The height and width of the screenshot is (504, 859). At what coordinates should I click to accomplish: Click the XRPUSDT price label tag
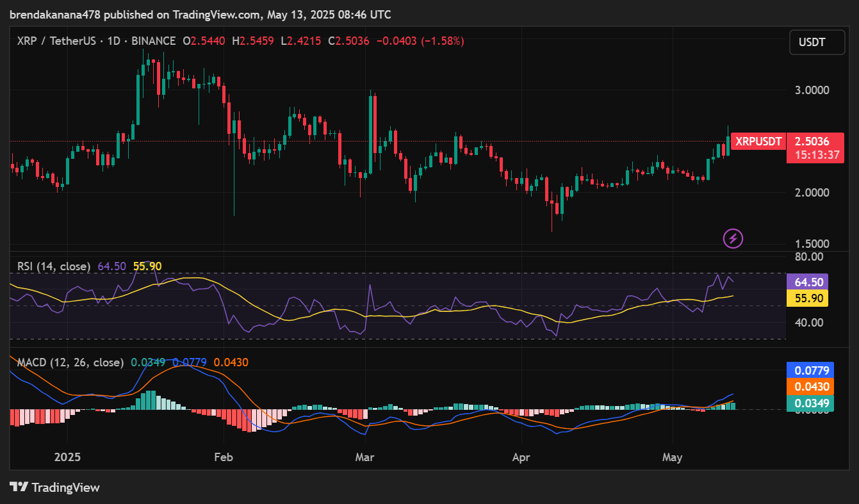[758, 142]
